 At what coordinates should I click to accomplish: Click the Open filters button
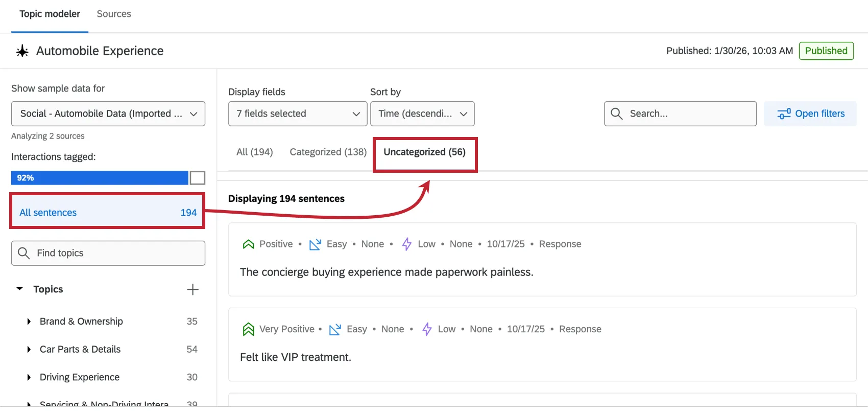(810, 113)
